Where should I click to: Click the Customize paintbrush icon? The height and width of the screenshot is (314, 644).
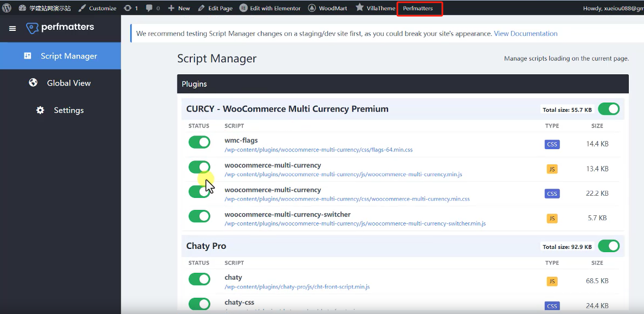82,8
